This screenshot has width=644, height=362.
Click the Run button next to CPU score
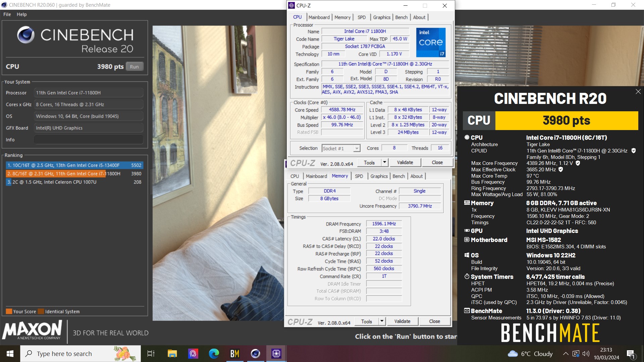point(135,67)
